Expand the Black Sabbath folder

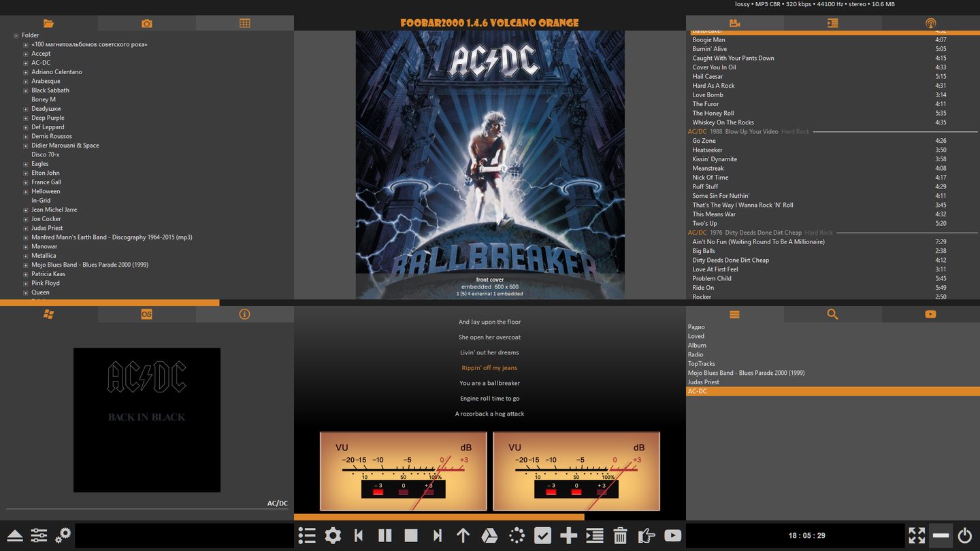pyautogui.click(x=26, y=90)
